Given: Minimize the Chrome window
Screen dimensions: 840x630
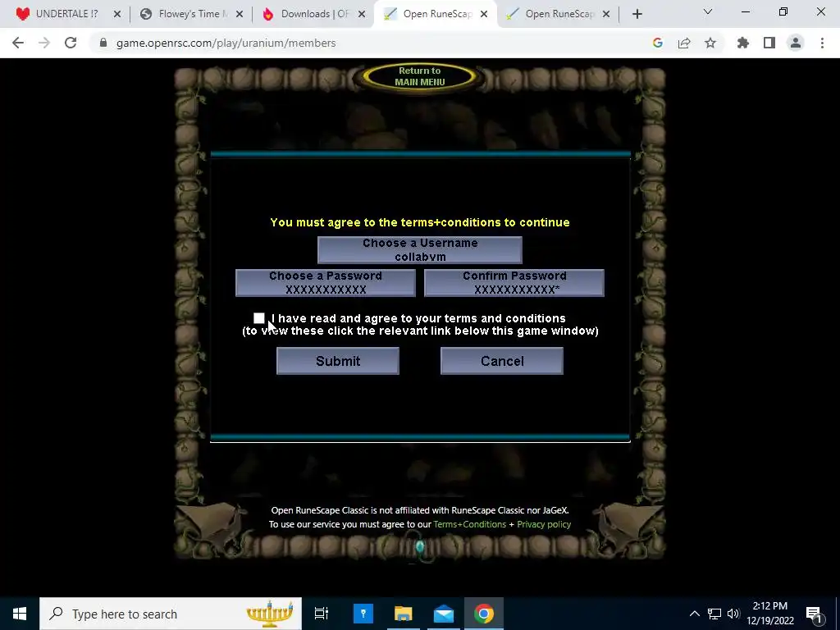Looking at the screenshot, I should tap(745, 11).
